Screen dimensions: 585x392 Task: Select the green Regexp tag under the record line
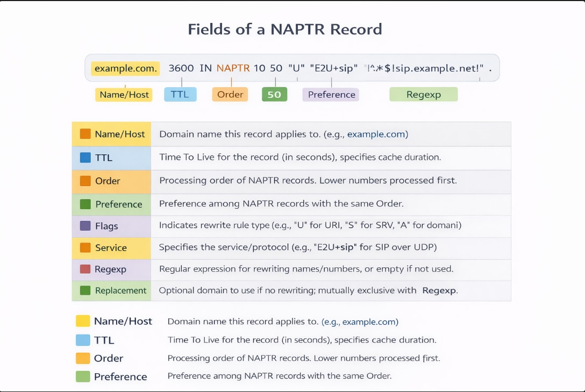(x=423, y=95)
